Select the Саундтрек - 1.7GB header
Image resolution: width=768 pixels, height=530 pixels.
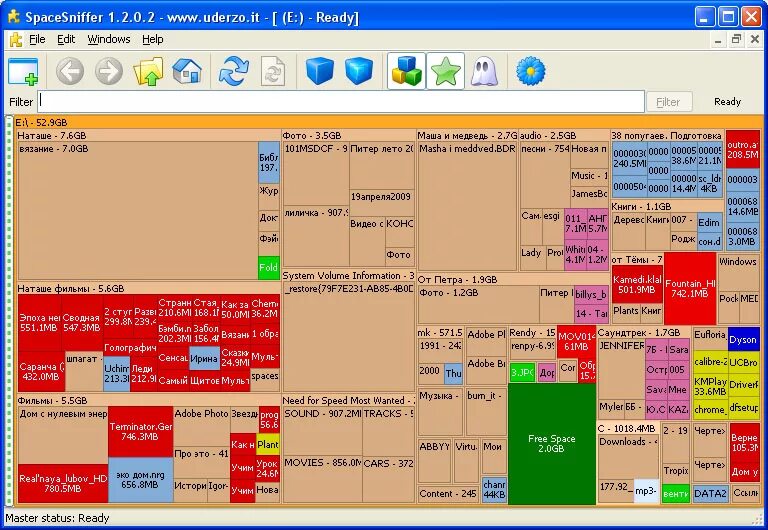(644, 333)
